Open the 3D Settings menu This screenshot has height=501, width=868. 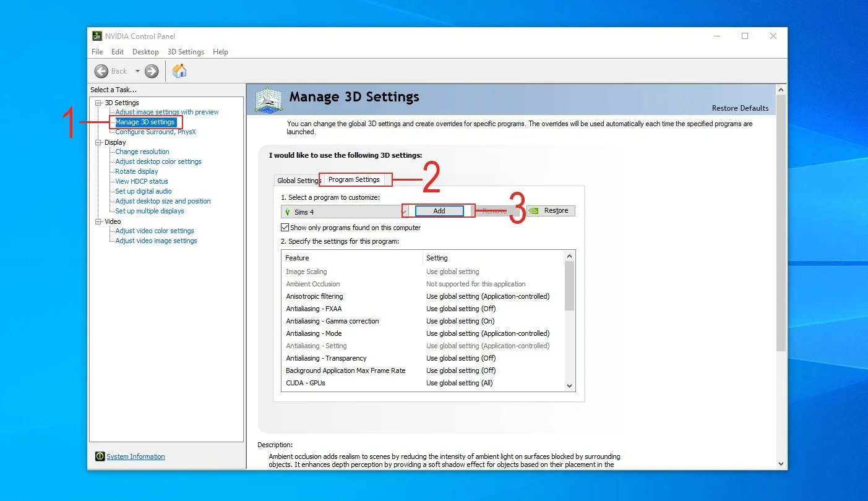point(186,52)
